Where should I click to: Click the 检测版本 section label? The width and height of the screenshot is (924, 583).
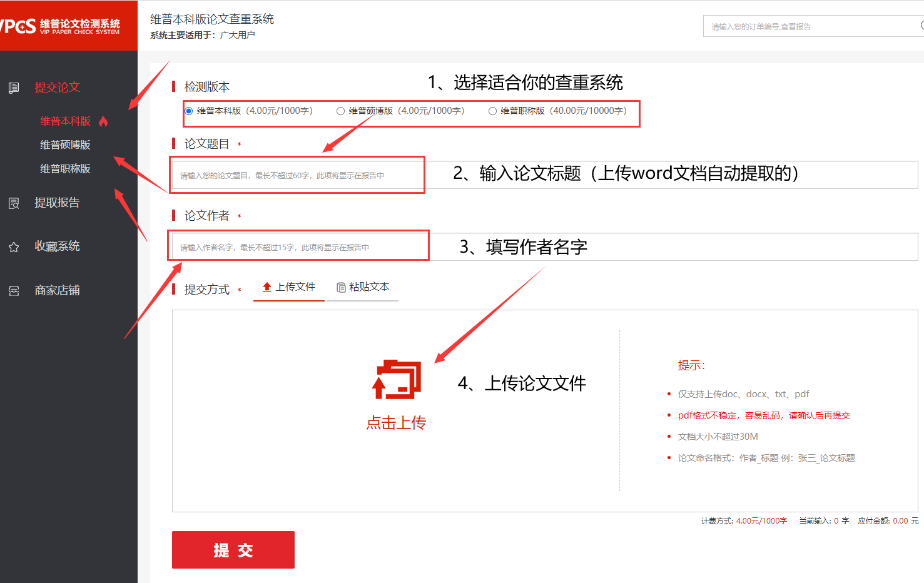207,87
